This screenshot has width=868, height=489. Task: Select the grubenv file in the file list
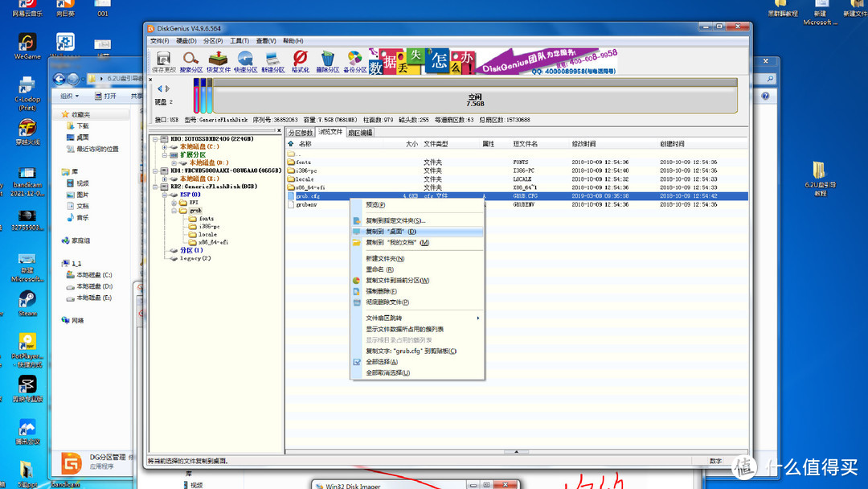click(x=306, y=205)
